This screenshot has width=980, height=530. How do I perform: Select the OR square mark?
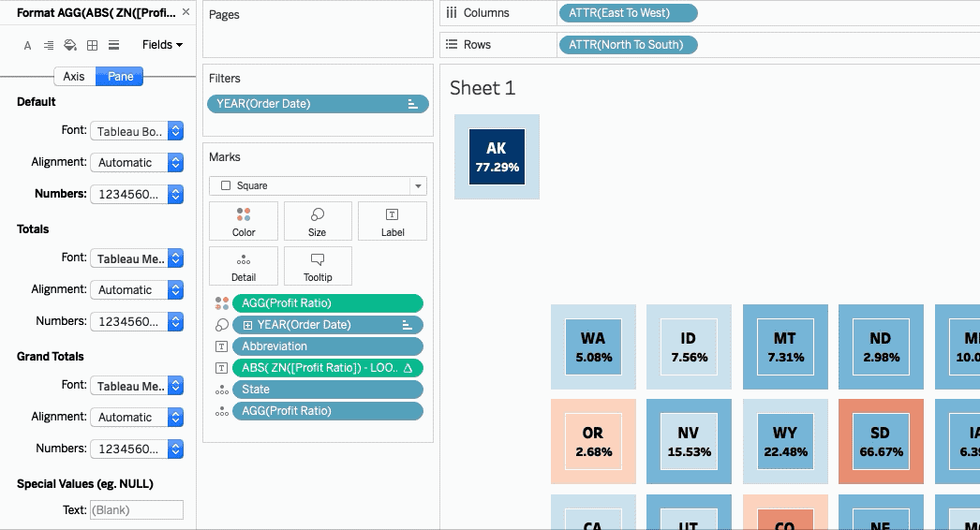(x=593, y=442)
